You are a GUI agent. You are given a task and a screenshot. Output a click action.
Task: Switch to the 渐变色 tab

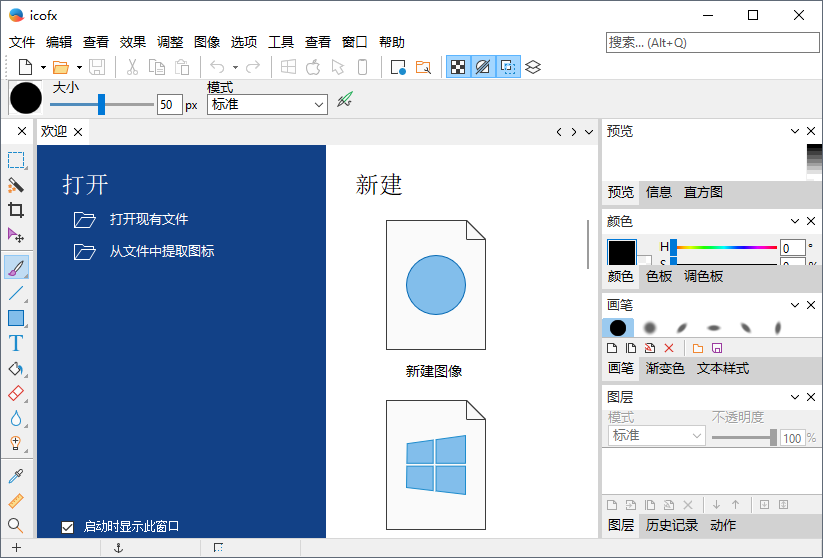tap(664, 369)
